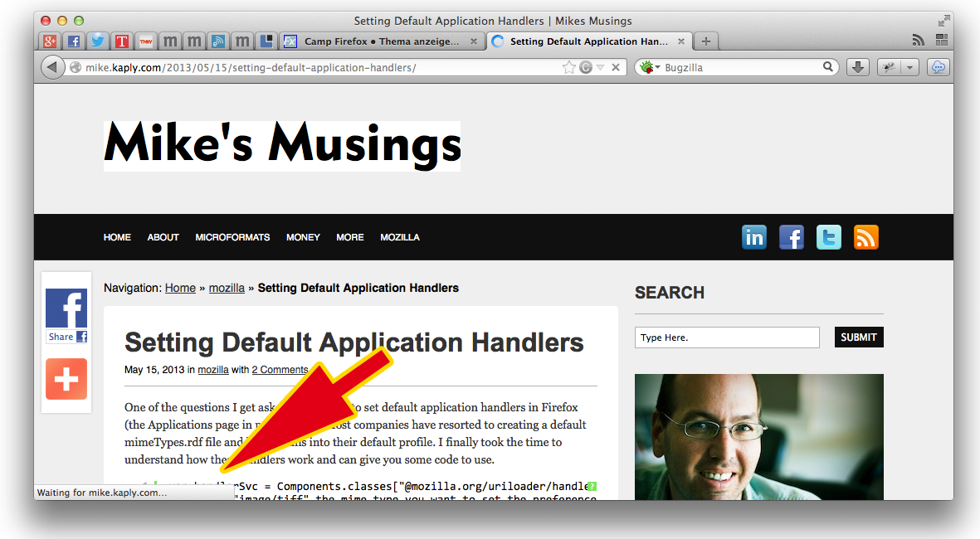The image size is (980, 539).
Task: Open the m pinned tab beside TNW
Action: pyautogui.click(x=170, y=41)
